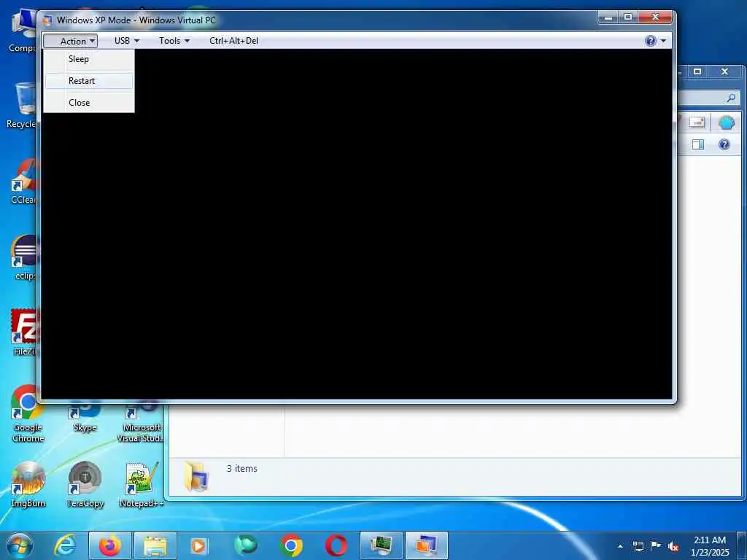The image size is (747, 560).
Task: Switch to Firefox in the taskbar
Action: pyautogui.click(x=109, y=545)
